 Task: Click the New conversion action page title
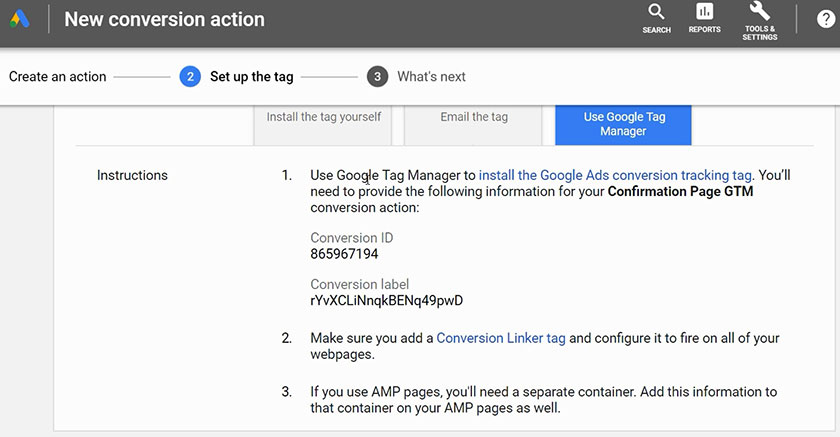(164, 20)
